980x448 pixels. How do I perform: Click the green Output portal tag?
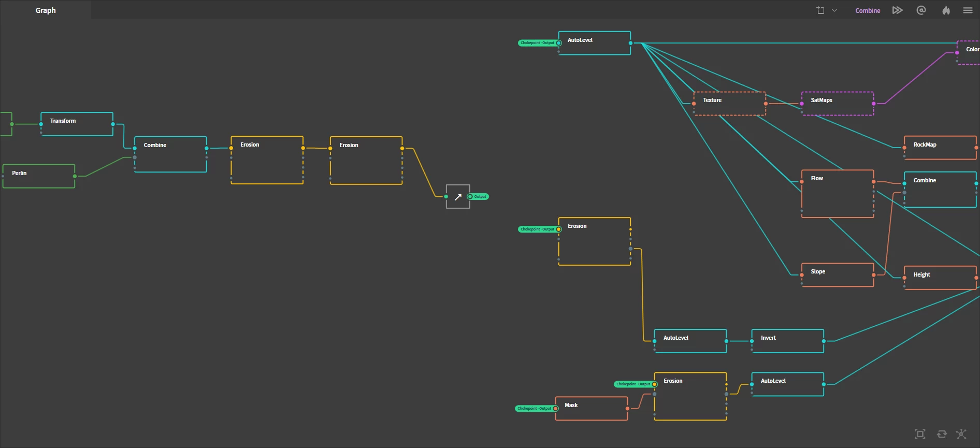coord(479,197)
